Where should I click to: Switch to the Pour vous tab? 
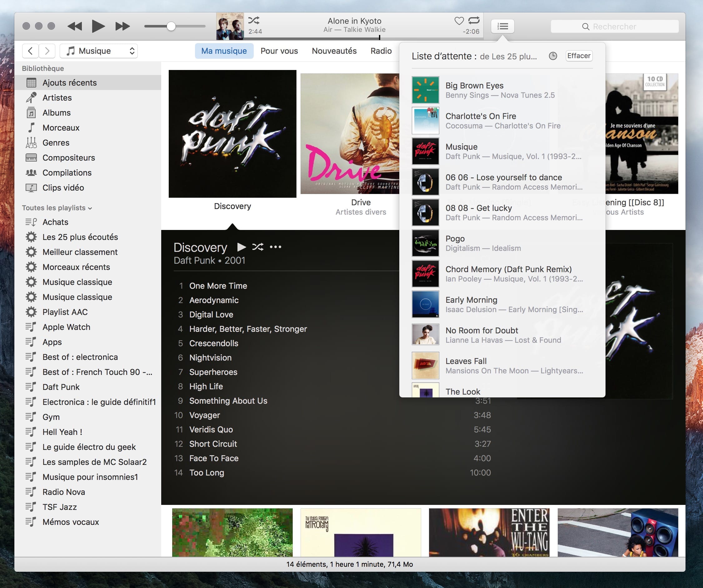279,51
